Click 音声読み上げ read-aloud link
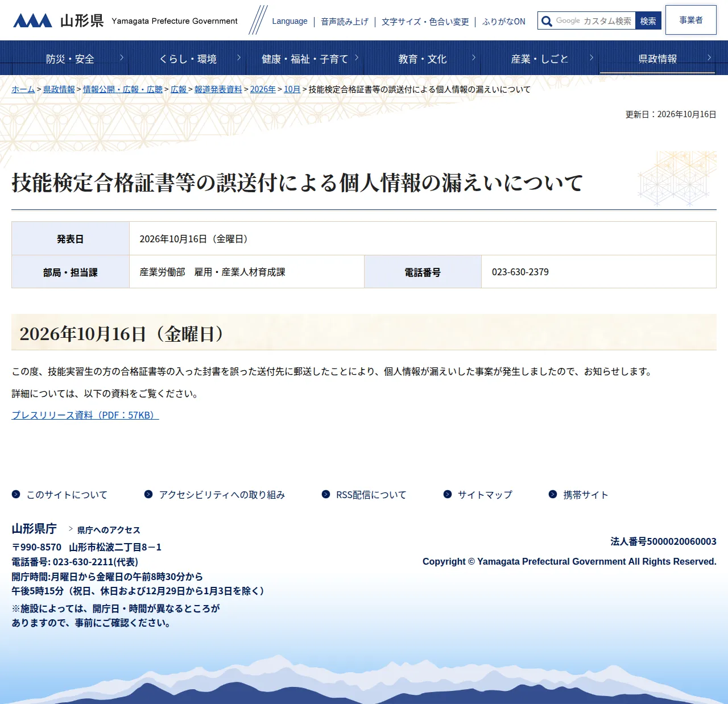The width and height of the screenshot is (728, 704). (345, 22)
